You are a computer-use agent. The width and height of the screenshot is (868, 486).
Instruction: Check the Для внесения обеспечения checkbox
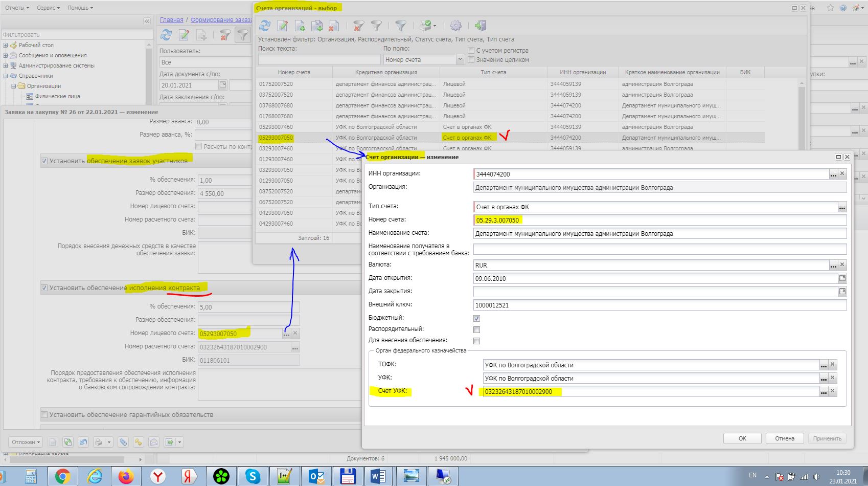click(x=476, y=341)
